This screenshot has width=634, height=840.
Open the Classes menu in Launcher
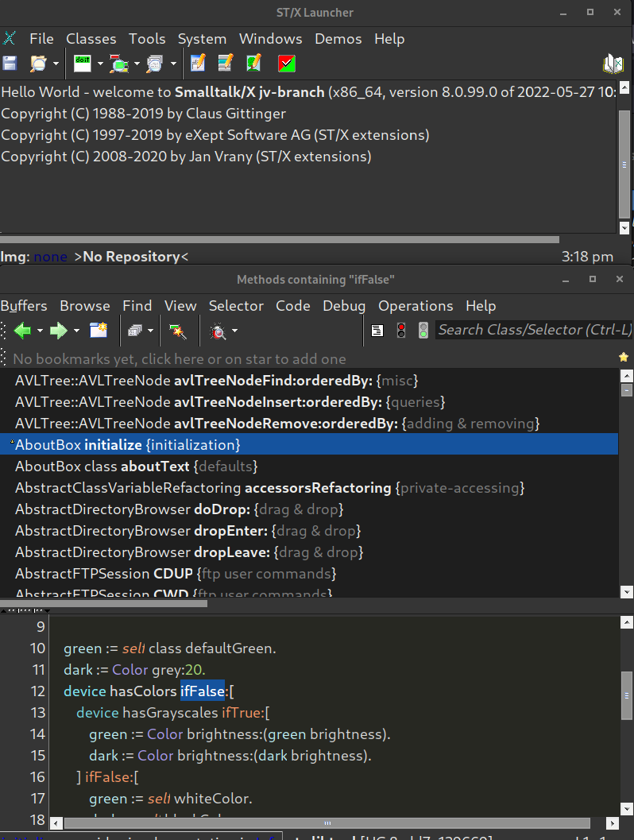(x=91, y=39)
